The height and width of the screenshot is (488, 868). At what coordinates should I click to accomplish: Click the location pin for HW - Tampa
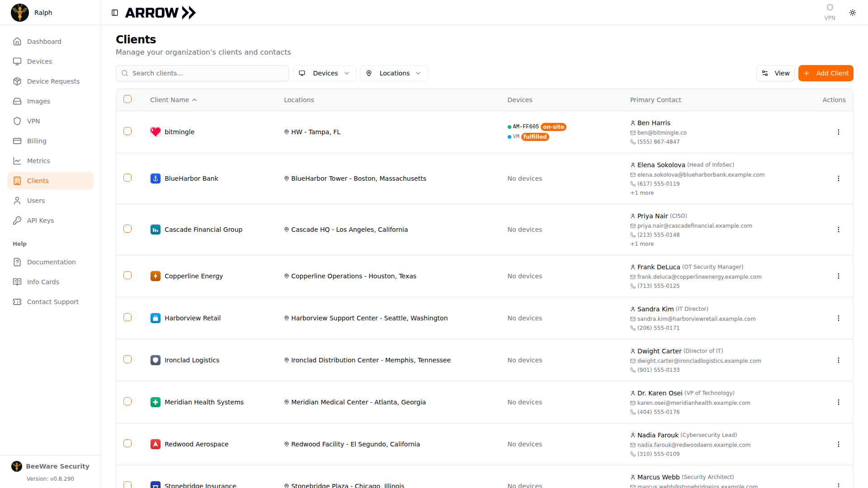tap(287, 132)
